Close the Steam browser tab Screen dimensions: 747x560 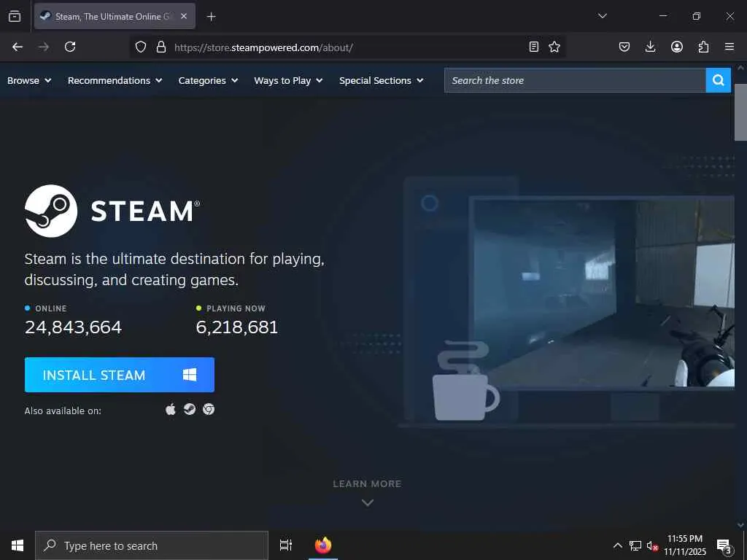[x=183, y=16]
